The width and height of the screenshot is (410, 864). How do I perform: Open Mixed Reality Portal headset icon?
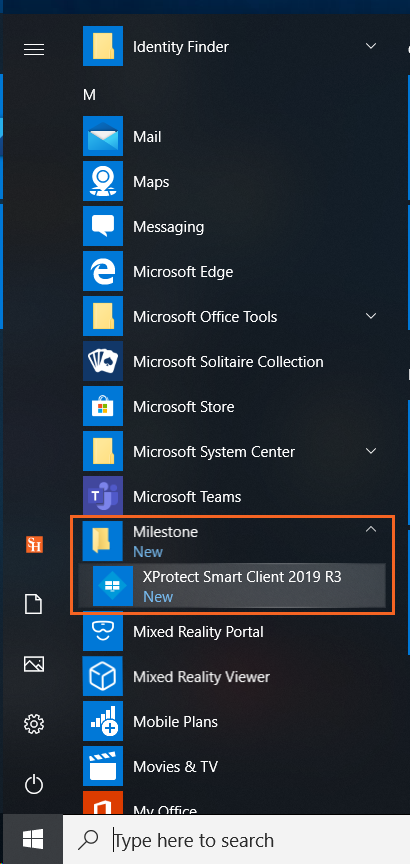pos(102,631)
